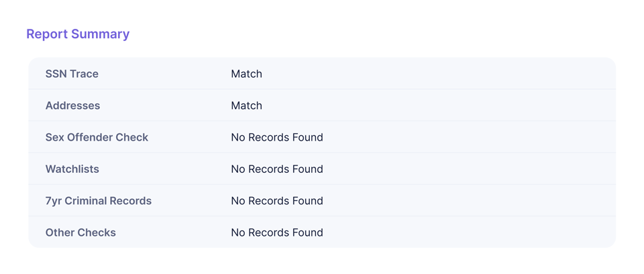Click the Report Summary heading
This screenshot has width=644, height=274.
pyautogui.click(x=78, y=34)
